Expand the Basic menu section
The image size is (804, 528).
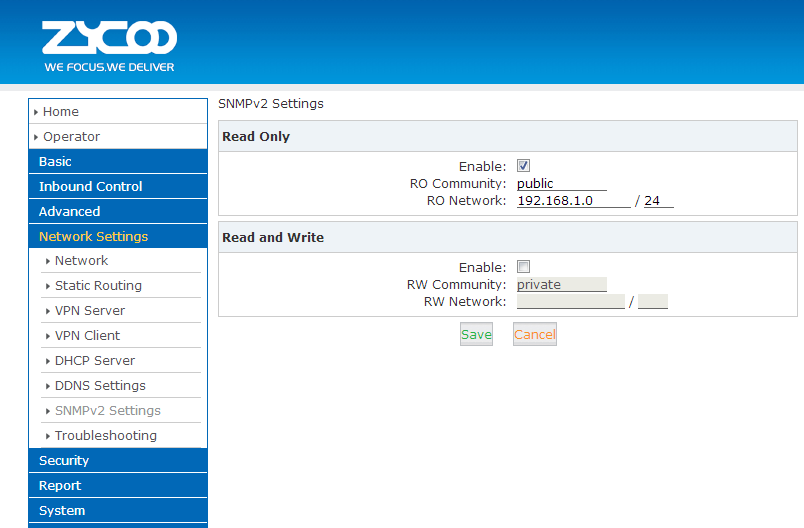pos(55,162)
